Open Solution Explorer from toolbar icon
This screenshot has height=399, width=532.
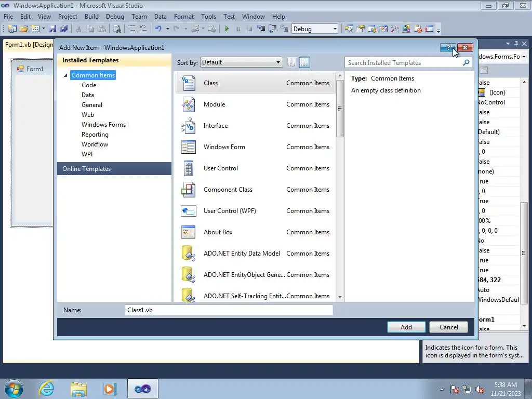click(349, 29)
